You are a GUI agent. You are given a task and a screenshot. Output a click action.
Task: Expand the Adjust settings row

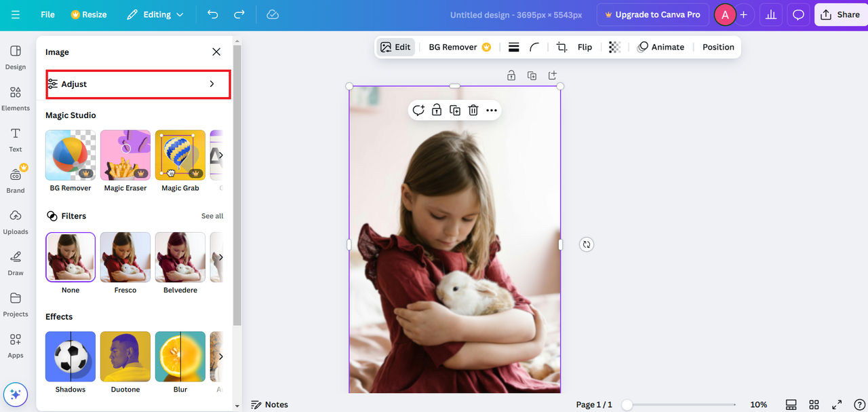(x=138, y=84)
